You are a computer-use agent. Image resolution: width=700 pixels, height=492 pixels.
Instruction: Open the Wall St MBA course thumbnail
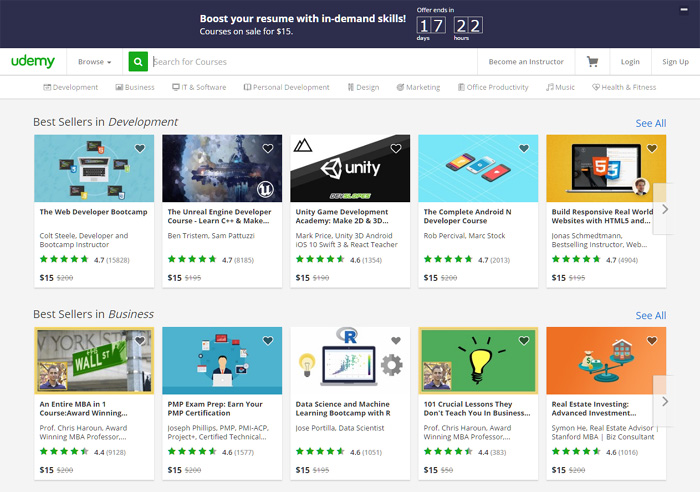tap(94, 361)
